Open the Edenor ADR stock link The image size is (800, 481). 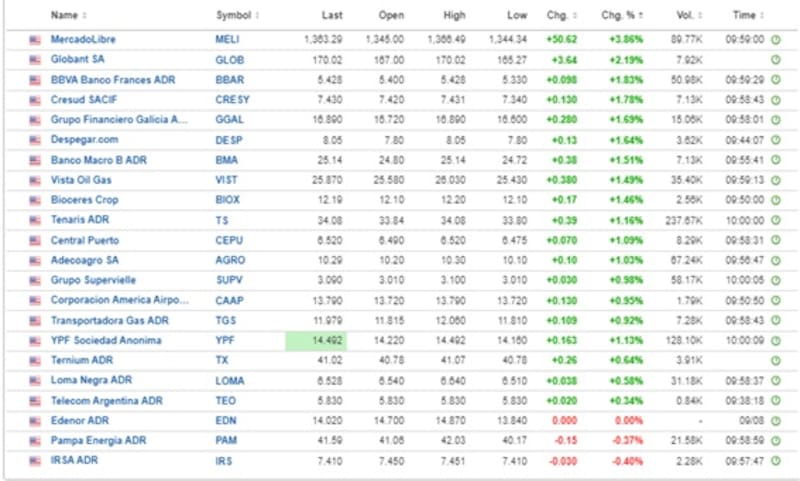[79, 420]
